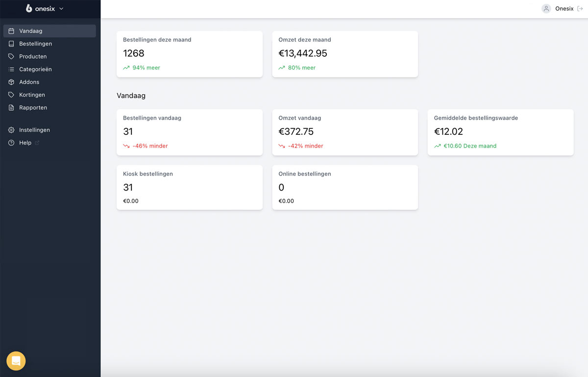Select the Vandaag calendar icon
The width and height of the screenshot is (588, 377).
point(12,30)
